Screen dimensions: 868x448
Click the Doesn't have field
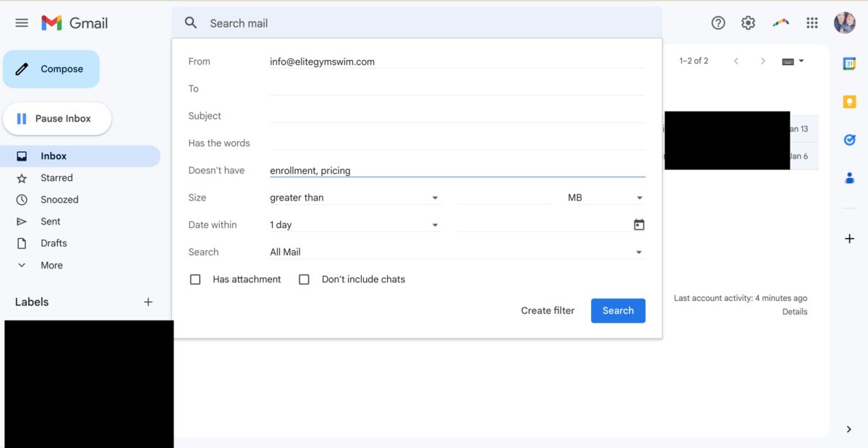pos(457,170)
